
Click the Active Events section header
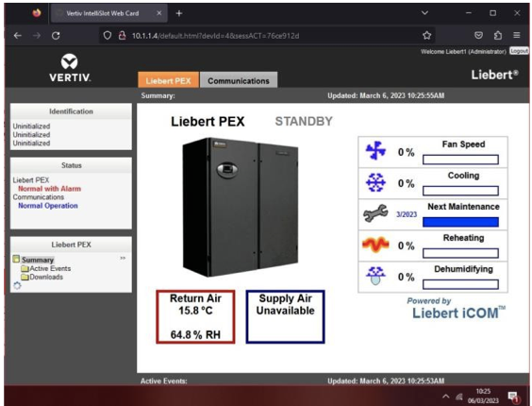(164, 381)
